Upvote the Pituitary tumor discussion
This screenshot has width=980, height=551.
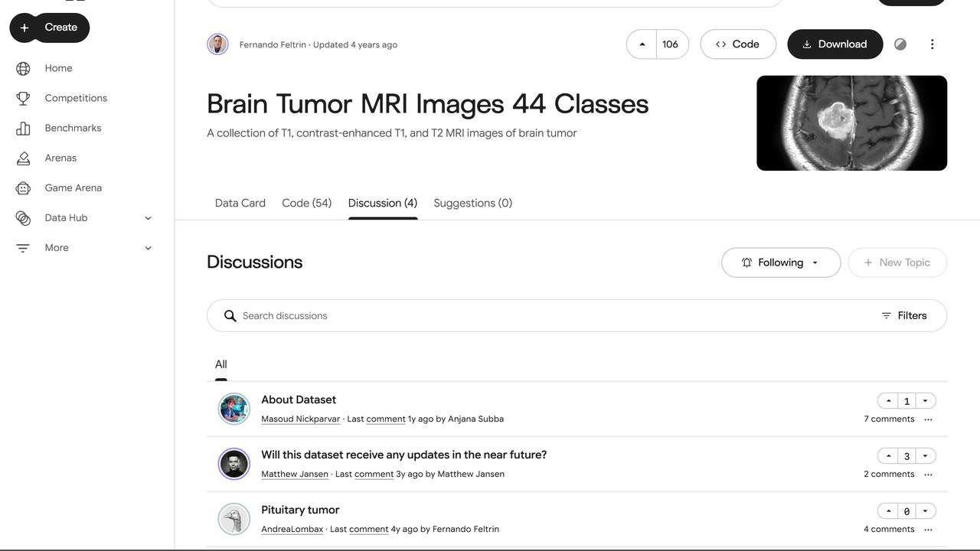[888, 511]
